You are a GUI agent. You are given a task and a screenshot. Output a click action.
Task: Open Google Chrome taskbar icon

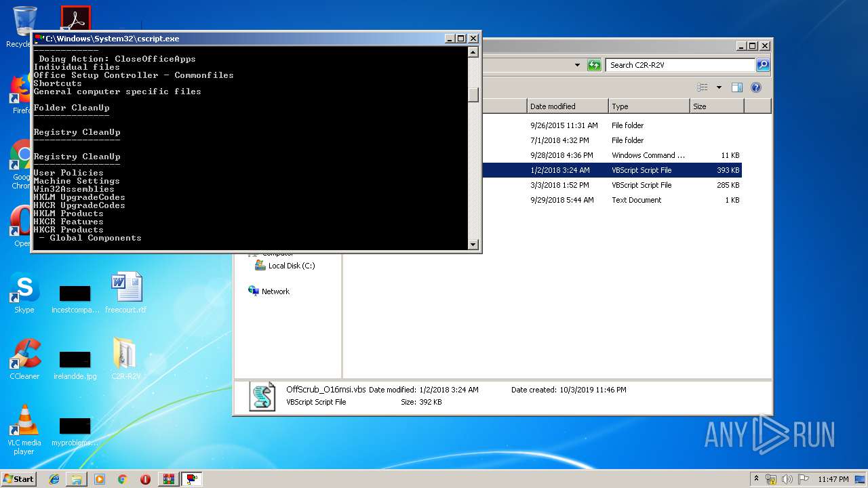(x=122, y=479)
